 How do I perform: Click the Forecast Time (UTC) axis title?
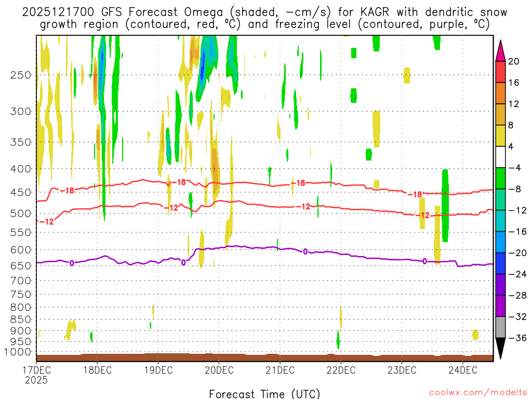tap(264, 393)
